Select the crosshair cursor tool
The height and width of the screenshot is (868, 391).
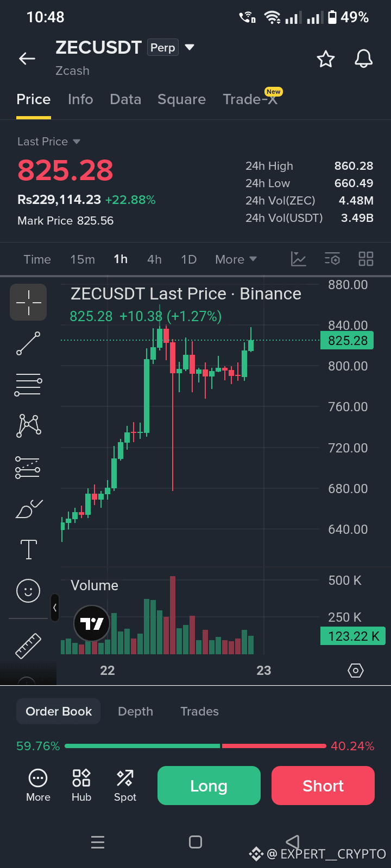click(x=28, y=302)
